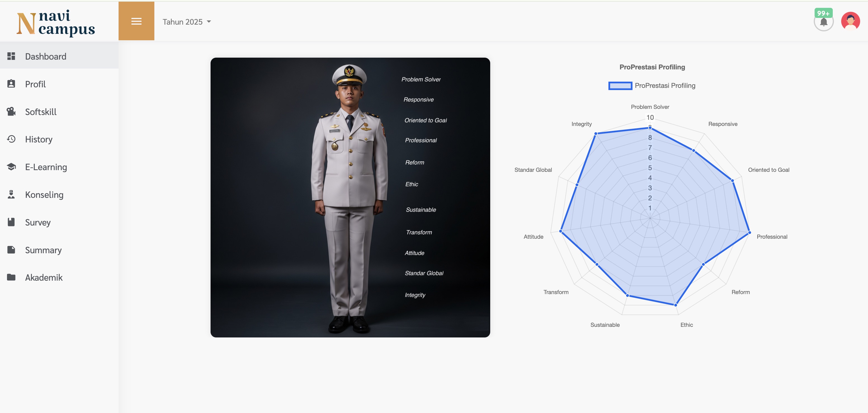Viewport: 868px width, 413px height.
Task: Click 'Responsive' text on the photo
Action: coord(419,100)
